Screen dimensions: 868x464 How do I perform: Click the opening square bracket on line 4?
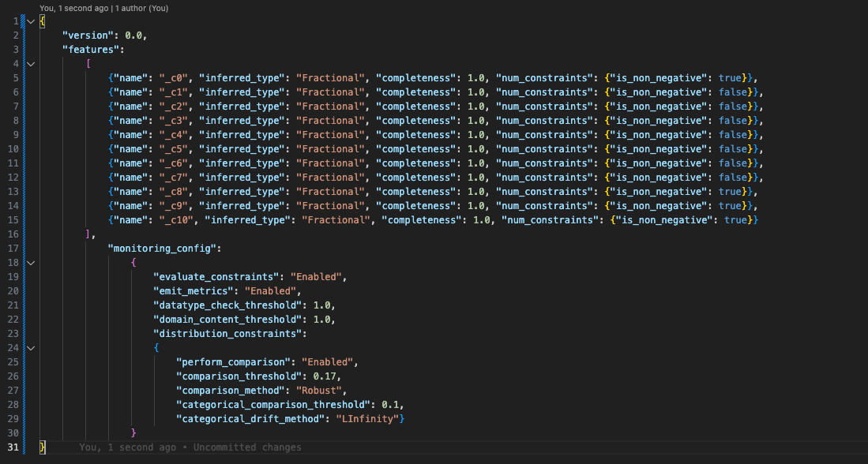click(x=88, y=64)
